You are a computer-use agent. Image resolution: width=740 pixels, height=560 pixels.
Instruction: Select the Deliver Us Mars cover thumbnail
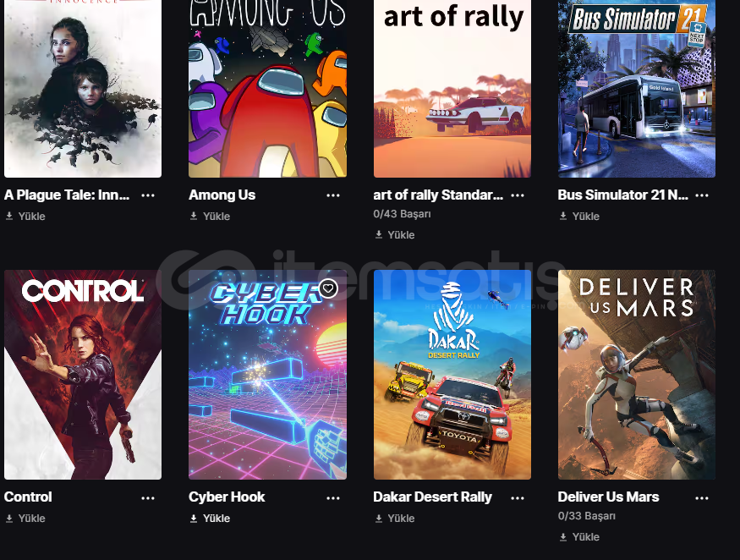[637, 375]
